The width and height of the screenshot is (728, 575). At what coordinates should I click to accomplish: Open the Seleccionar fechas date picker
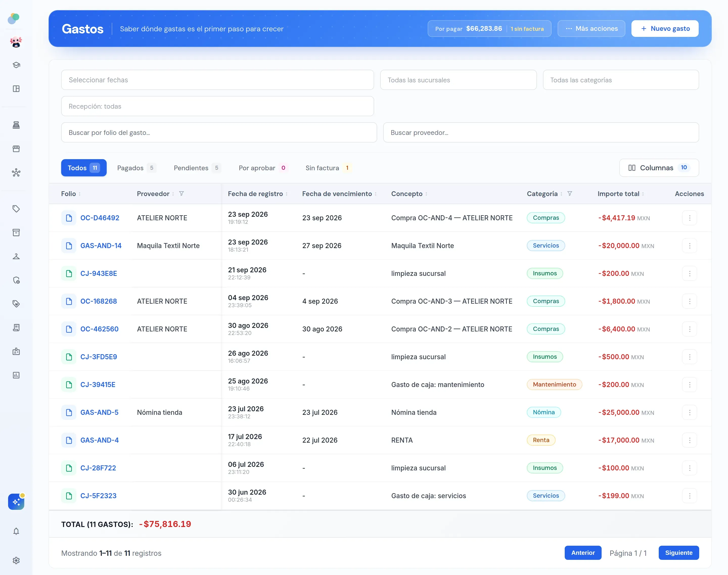point(217,80)
